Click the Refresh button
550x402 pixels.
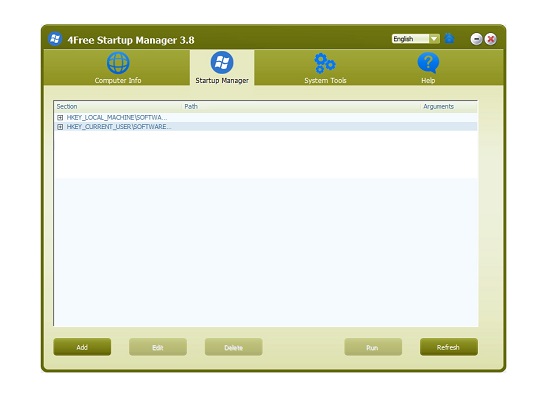coord(449,347)
